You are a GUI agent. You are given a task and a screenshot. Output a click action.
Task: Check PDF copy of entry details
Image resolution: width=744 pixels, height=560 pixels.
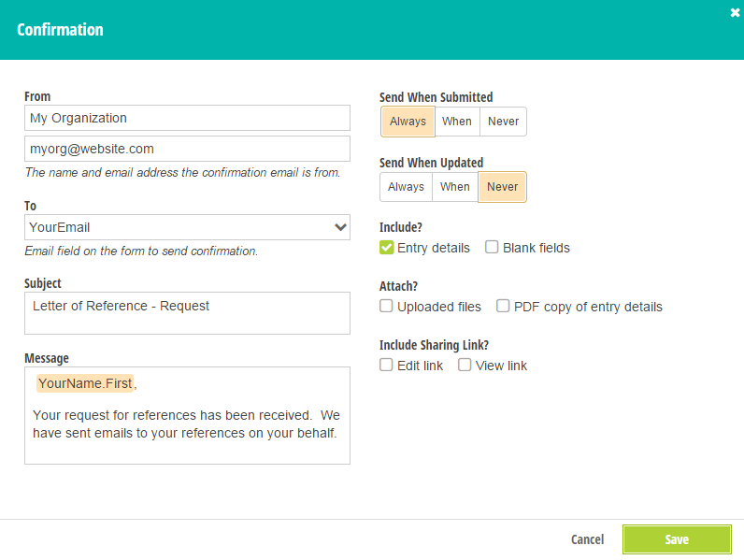click(x=503, y=306)
